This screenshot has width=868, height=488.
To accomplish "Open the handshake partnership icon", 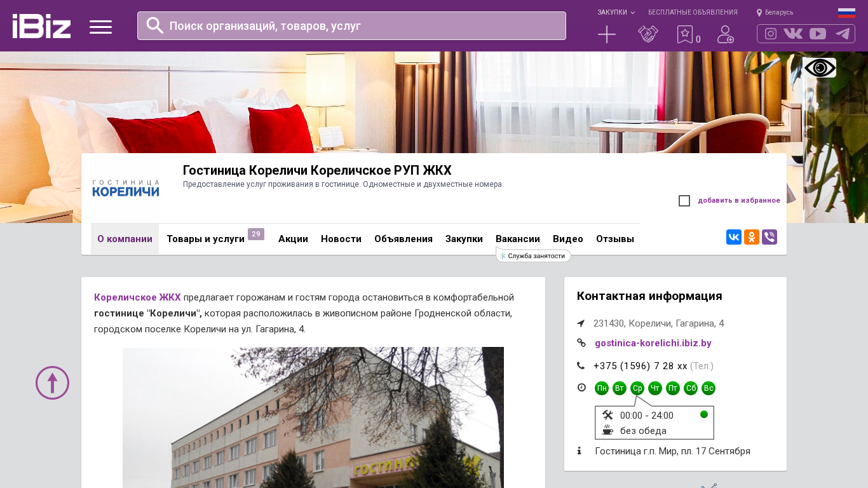I will click(648, 34).
